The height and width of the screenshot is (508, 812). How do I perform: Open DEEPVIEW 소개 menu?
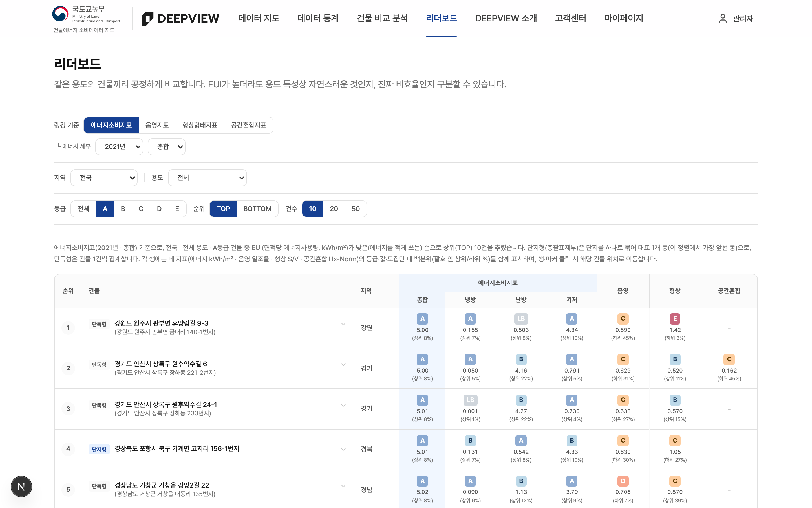[x=506, y=18]
